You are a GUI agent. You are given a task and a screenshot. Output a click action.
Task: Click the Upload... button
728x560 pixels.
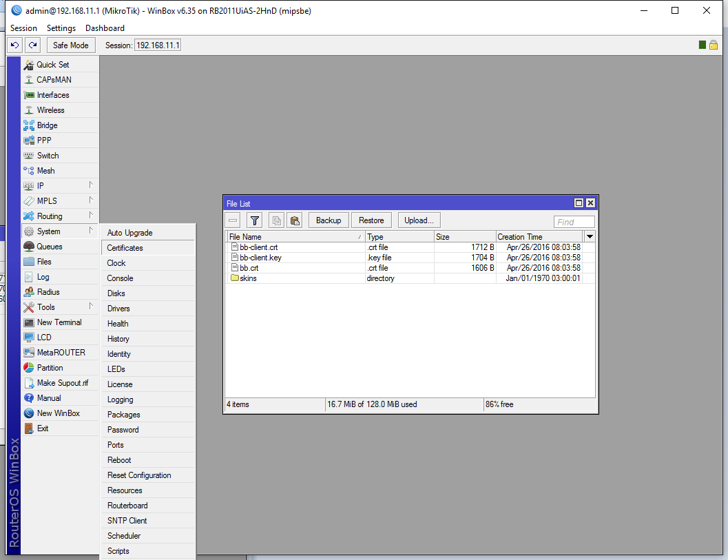(419, 220)
